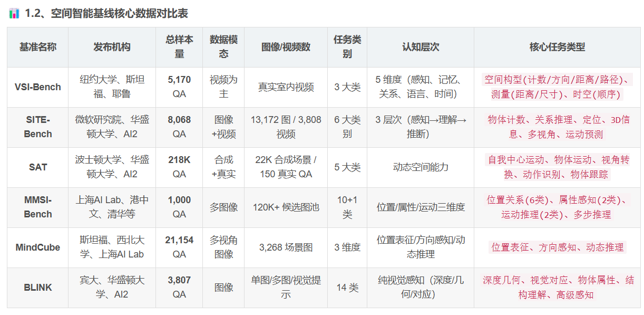Click the 8,068 QA sample count

coord(179,127)
